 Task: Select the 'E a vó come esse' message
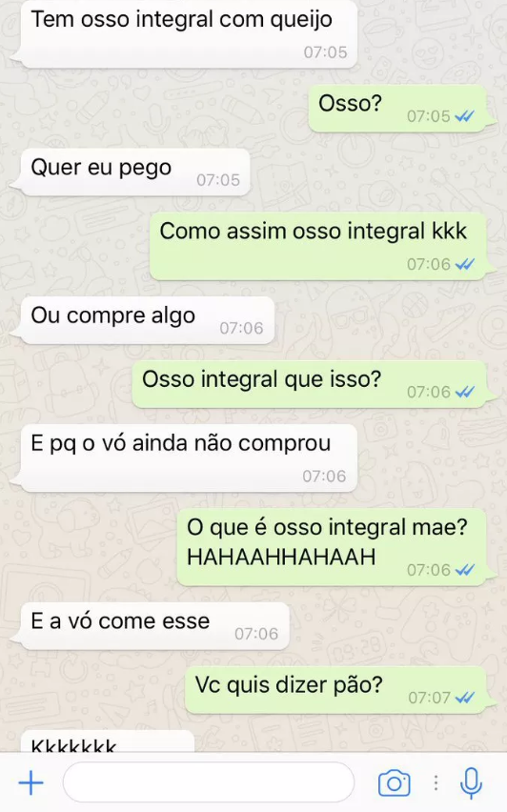[x=151, y=626]
